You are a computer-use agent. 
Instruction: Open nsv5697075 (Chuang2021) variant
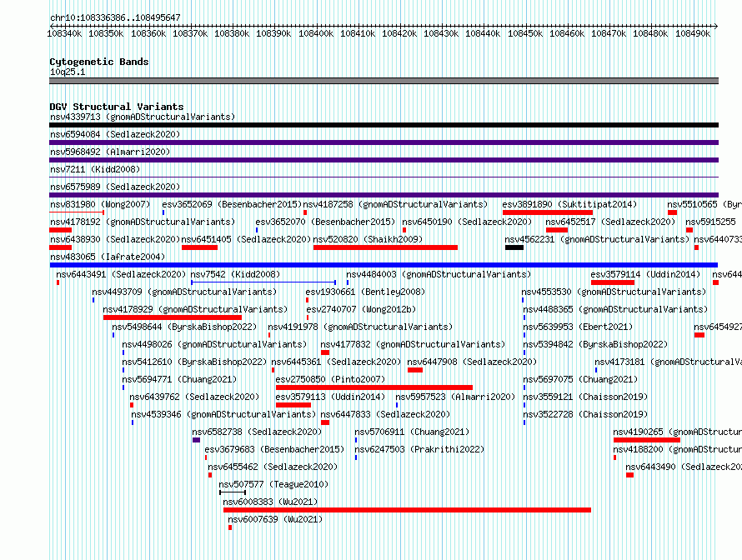pos(580,379)
